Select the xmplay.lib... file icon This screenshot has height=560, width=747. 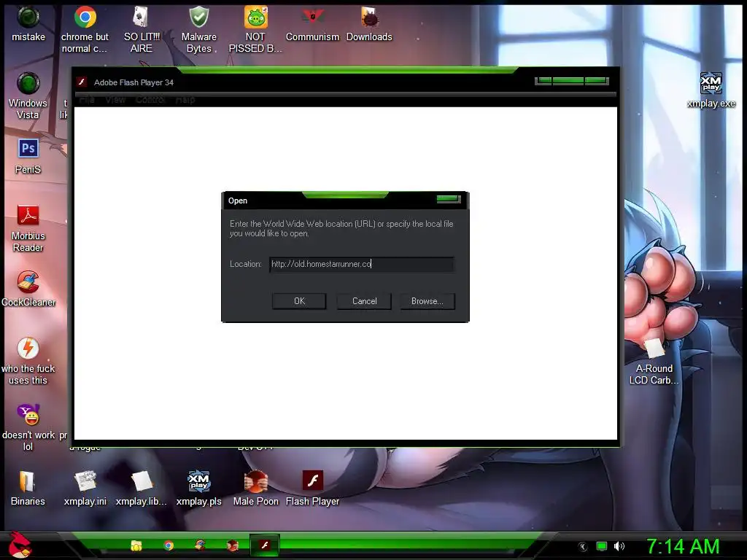(x=142, y=488)
